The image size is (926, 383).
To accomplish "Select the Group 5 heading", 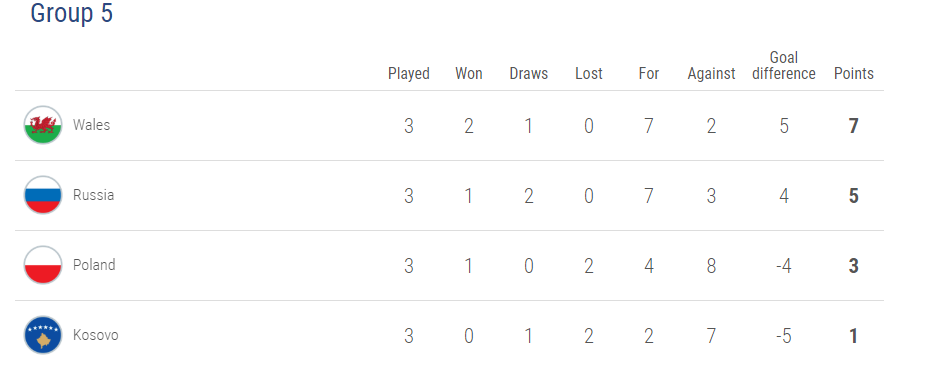I will pyautogui.click(x=71, y=13).
